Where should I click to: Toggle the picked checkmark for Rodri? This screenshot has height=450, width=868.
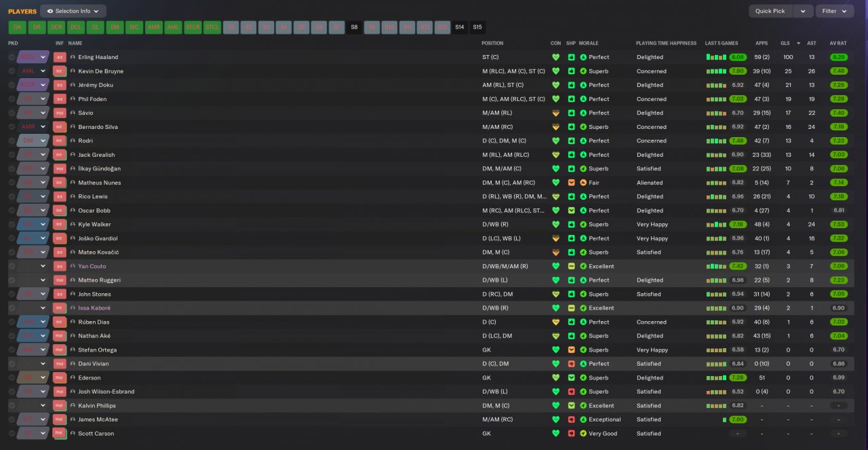pyautogui.click(x=12, y=140)
